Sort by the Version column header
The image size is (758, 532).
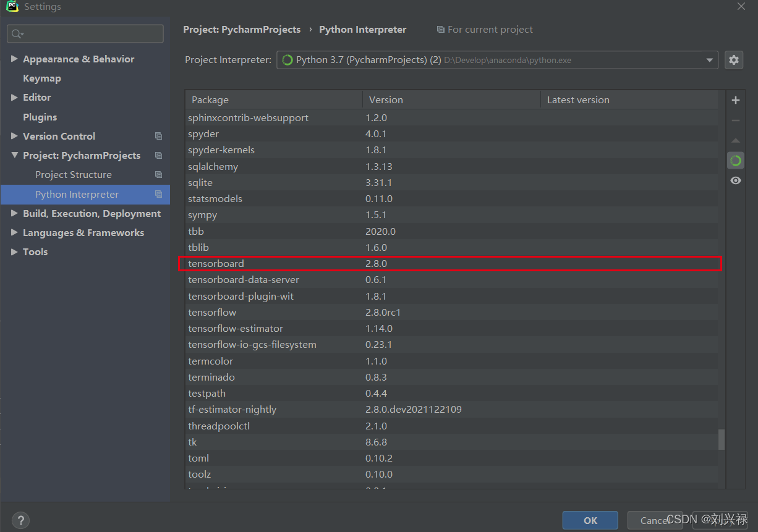coord(451,99)
